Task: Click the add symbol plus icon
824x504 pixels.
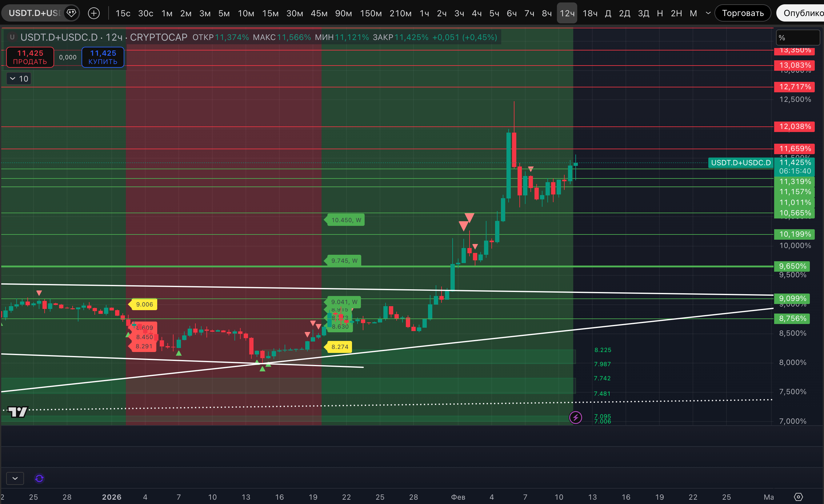Action: (94, 13)
